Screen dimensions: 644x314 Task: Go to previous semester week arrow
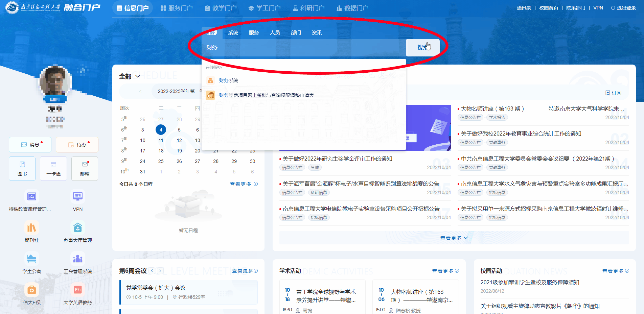[140, 91]
